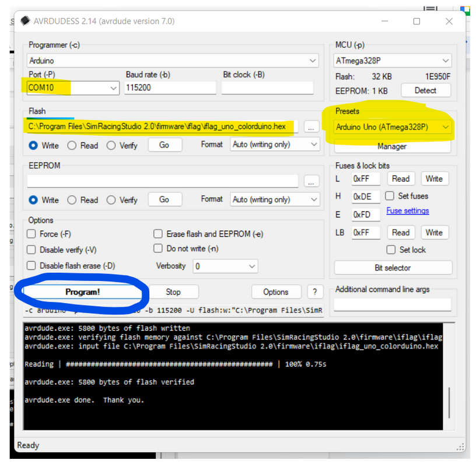Screen dimensions: 476x467
Task: Enable Disable verify (-V) checkbox
Action: [31, 250]
